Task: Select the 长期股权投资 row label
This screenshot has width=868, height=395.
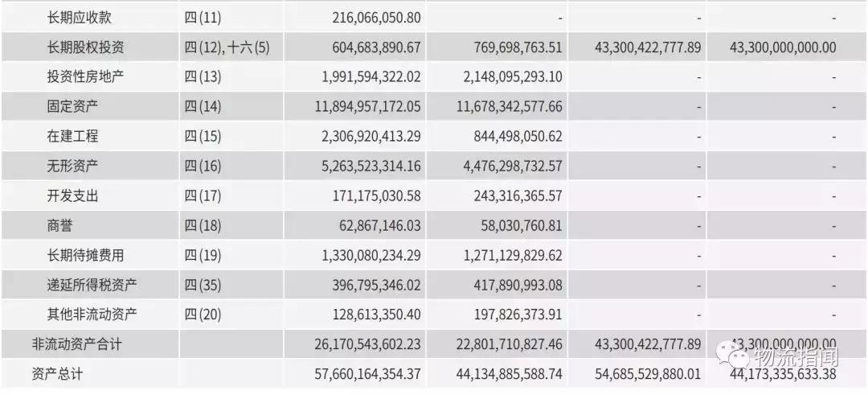Action: click(x=86, y=47)
